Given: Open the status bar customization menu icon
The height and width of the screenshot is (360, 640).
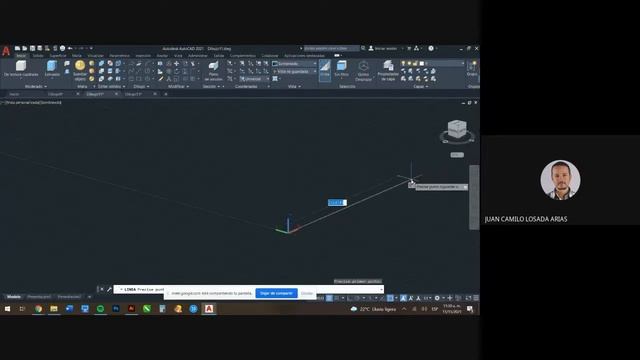Looking at the screenshot, I should [476, 298].
